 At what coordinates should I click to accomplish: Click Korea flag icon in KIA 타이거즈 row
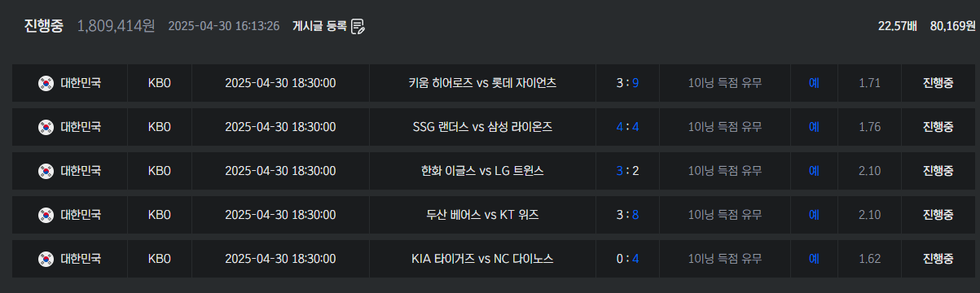point(46,259)
